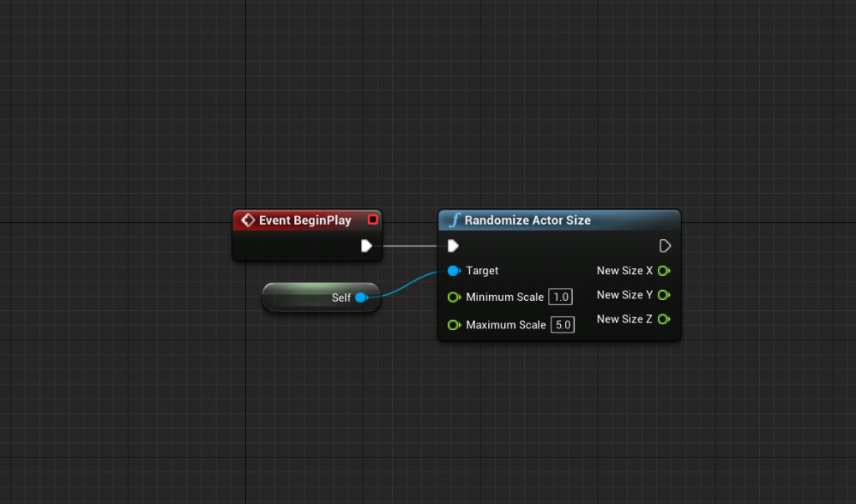The height and width of the screenshot is (504, 856).
Task: Click the New Size Y output pin
Action: pyautogui.click(x=664, y=294)
